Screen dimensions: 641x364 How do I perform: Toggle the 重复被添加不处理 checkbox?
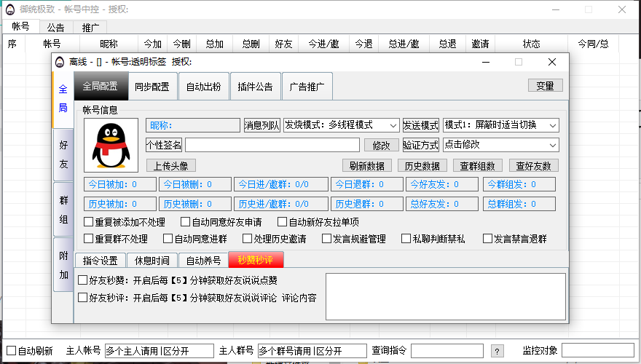click(x=89, y=222)
